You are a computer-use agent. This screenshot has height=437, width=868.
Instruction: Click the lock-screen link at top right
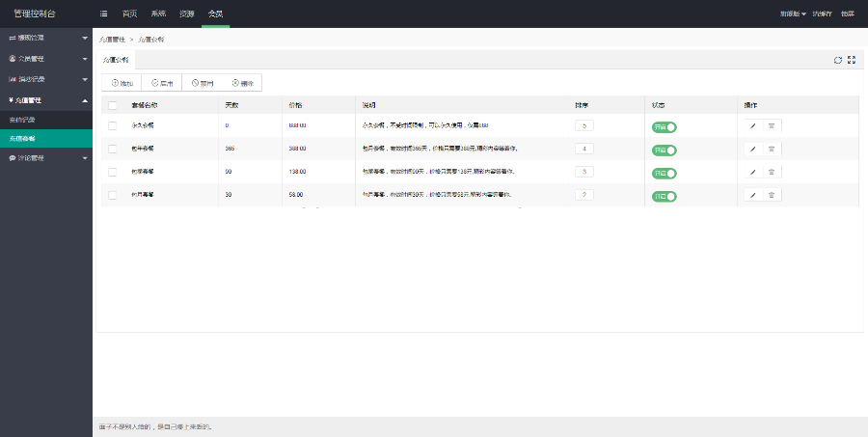(848, 14)
